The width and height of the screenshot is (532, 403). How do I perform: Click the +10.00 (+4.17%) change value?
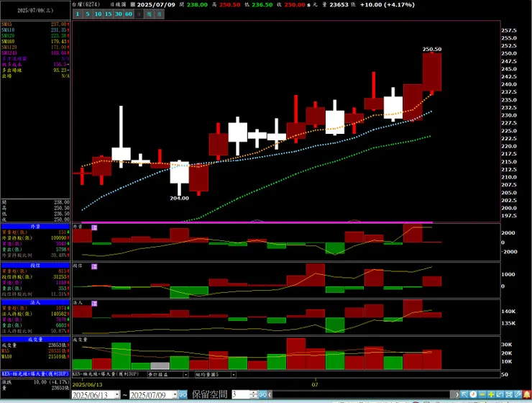pos(387,5)
